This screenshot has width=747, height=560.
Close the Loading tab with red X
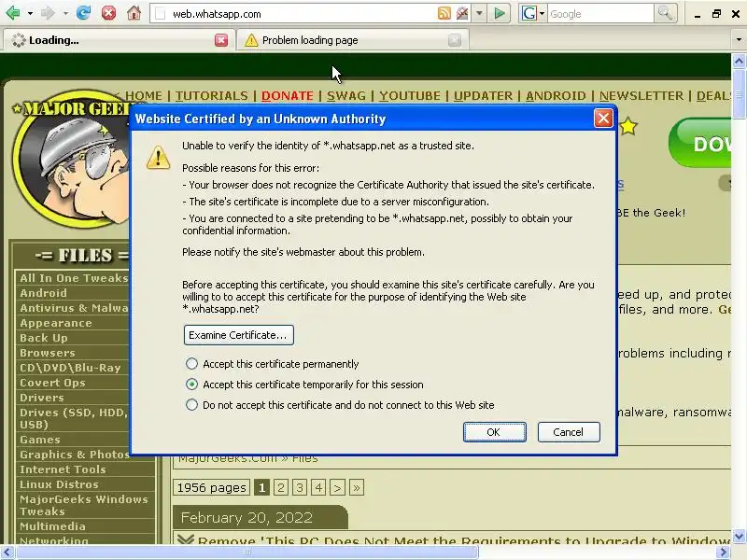pos(221,40)
